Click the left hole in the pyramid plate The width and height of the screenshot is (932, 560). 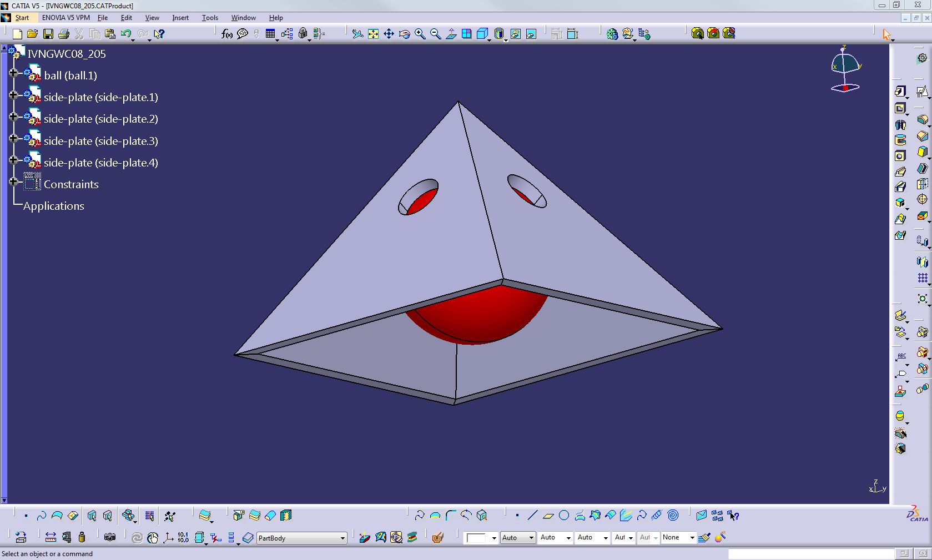pyautogui.click(x=419, y=197)
